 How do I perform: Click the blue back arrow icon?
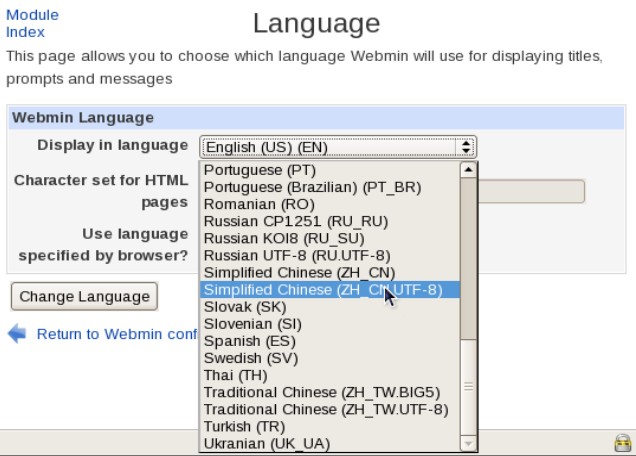(x=17, y=334)
